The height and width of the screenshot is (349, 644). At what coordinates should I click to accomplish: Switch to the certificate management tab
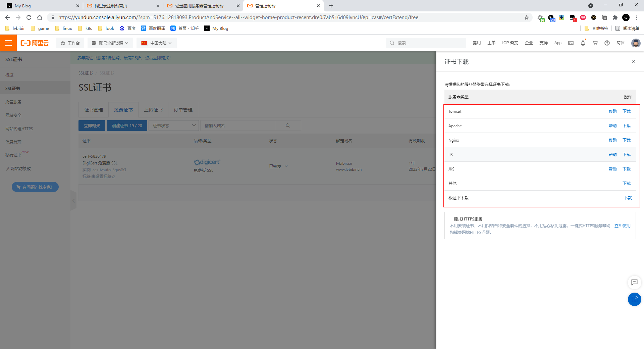[94, 110]
